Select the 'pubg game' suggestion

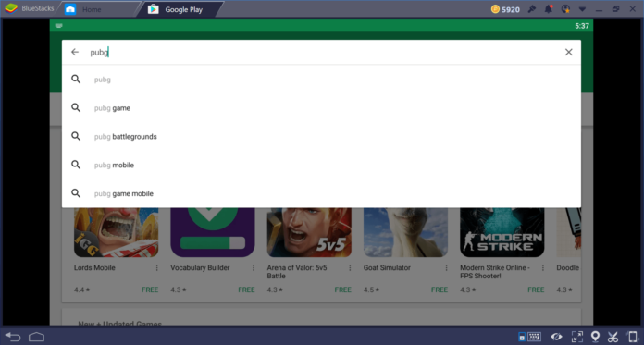322,108
